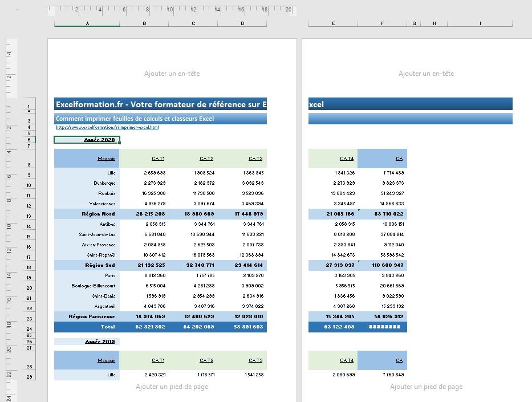This screenshot has height=402, width=532.
Task: Select column I header
Action: 480,23
